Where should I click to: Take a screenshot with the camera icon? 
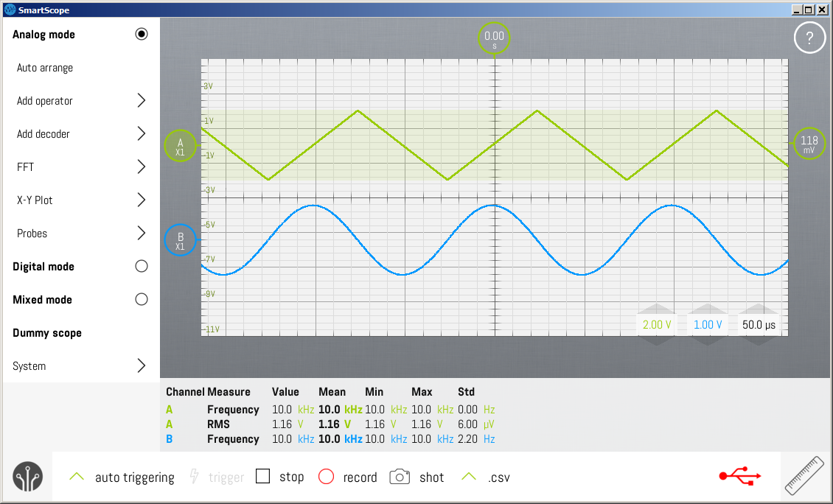[x=400, y=477]
